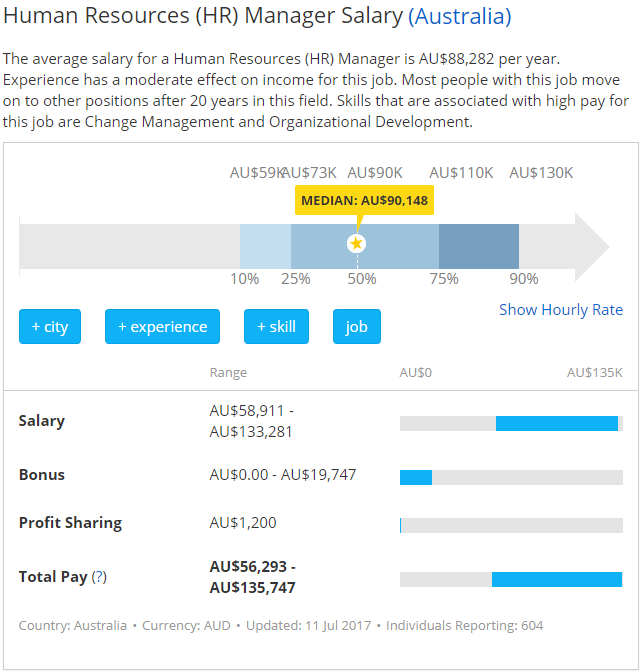Click the AU$110K percentile label

[x=461, y=173]
